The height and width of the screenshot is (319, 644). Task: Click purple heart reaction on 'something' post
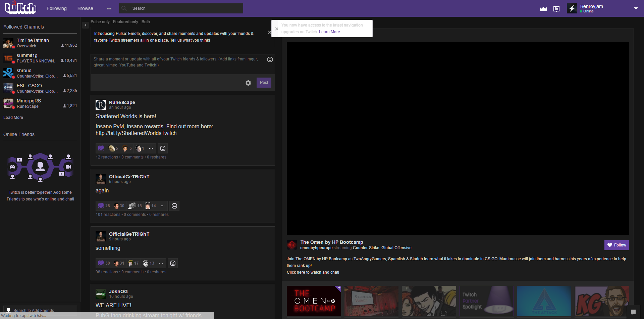click(x=104, y=263)
